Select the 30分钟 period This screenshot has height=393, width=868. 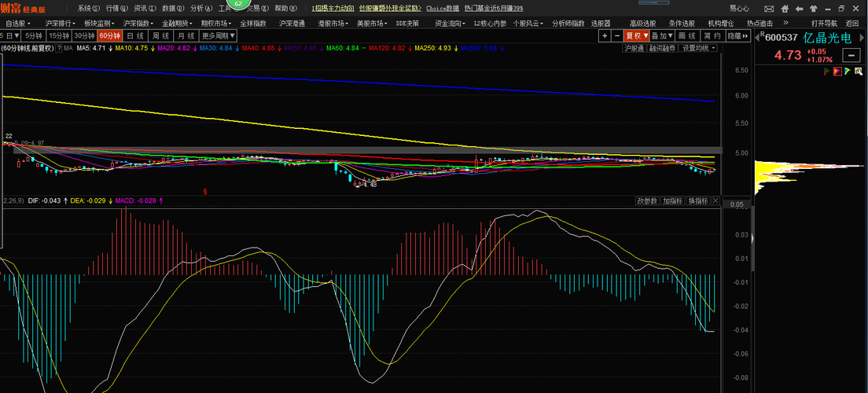pos(84,35)
